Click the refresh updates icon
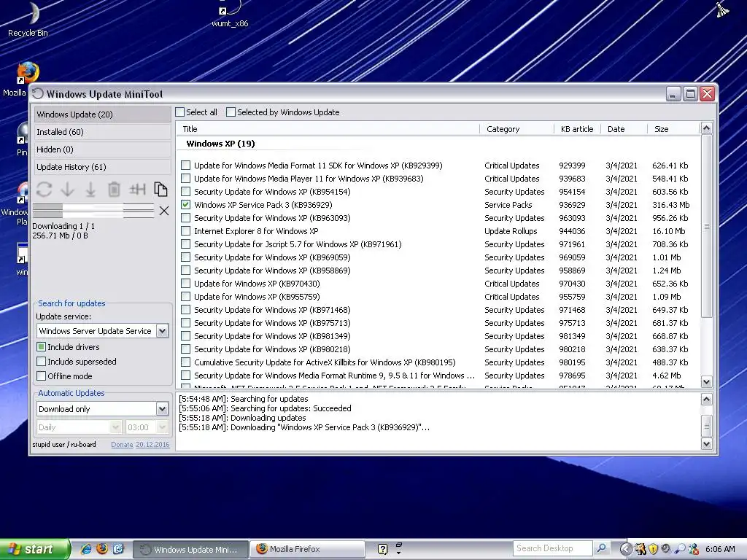This screenshot has height=560, width=747. click(44, 190)
